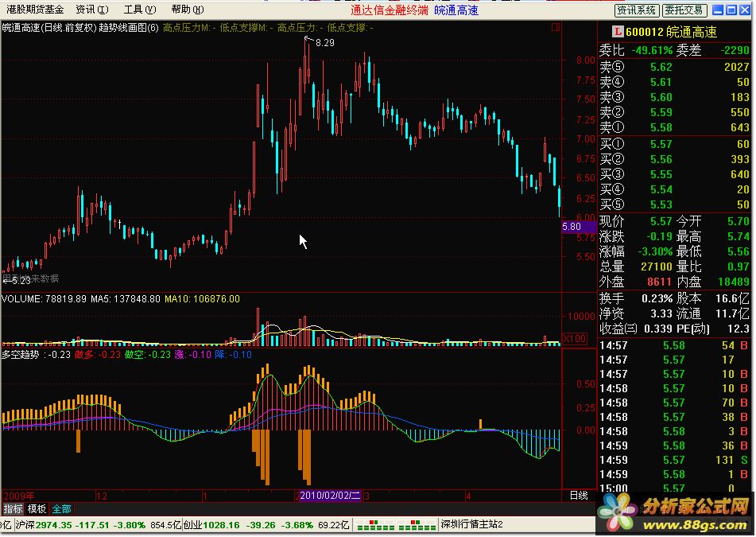The image size is (756, 537).
Task: Click the 卖⑤ 5.62 order row
Action: [675, 67]
